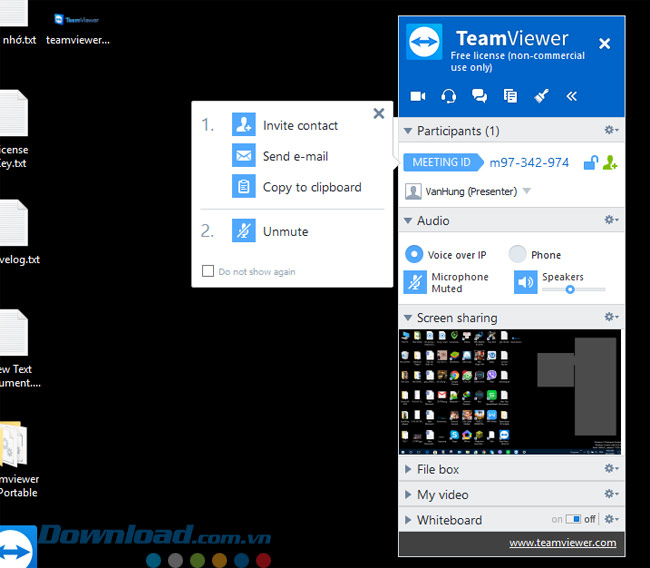The width and height of the screenshot is (650, 568).
Task: Click meeting ID m97-342-974
Action: 529,163
